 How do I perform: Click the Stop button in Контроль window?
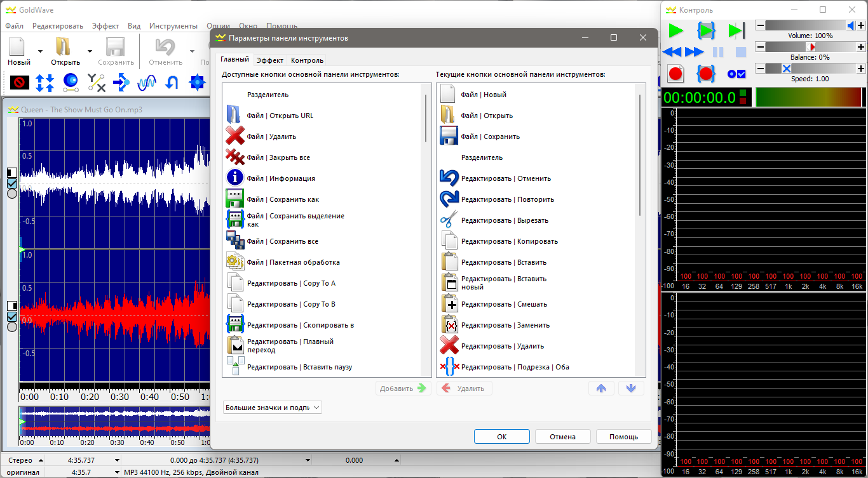pos(741,52)
